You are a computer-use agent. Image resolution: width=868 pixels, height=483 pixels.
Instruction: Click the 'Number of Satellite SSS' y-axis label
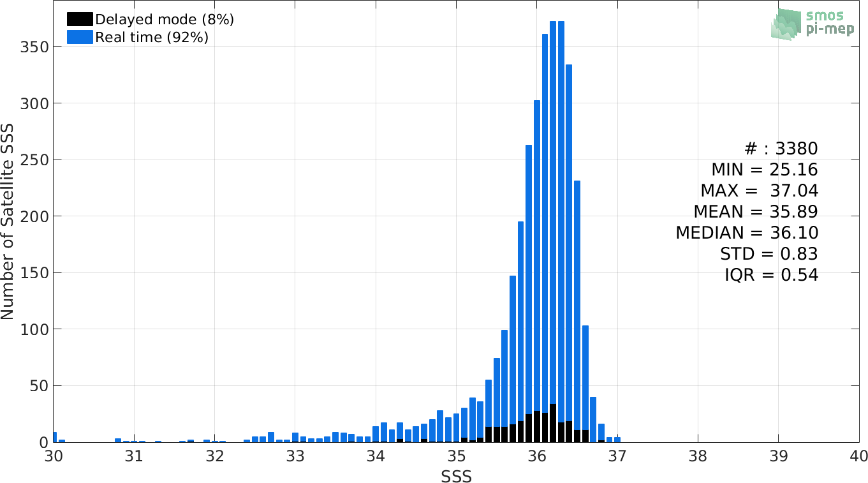8,222
